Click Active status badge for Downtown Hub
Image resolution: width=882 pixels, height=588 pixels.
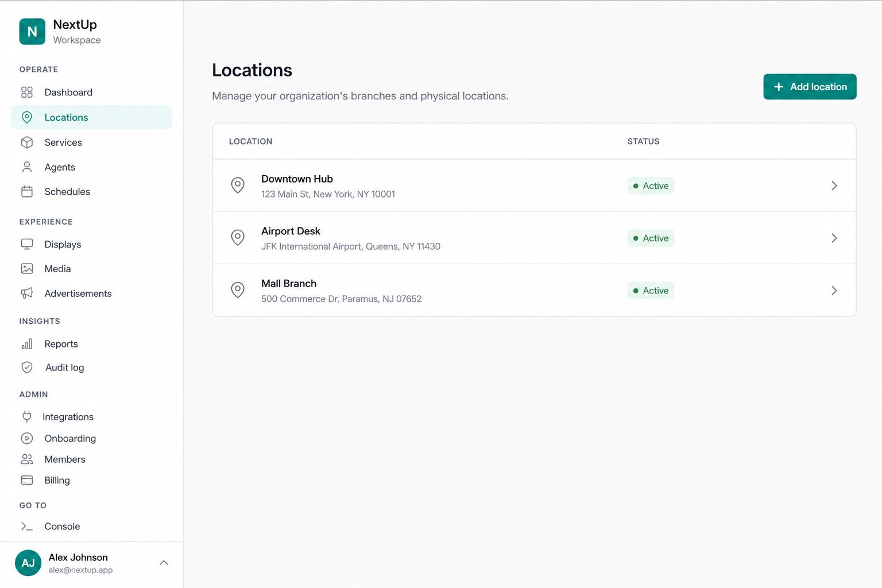point(651,185)
